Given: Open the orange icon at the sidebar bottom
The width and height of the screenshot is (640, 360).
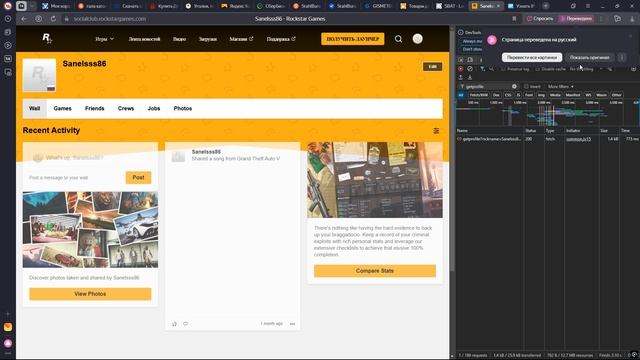Looking at the screenshot, I should click(x=8, y=327).
